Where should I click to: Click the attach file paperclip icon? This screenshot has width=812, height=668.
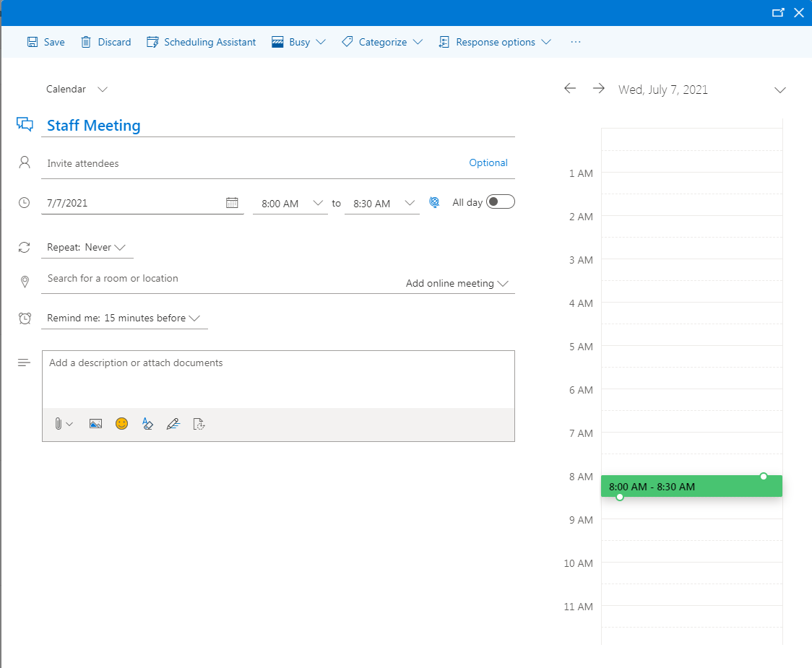point(59,424)
